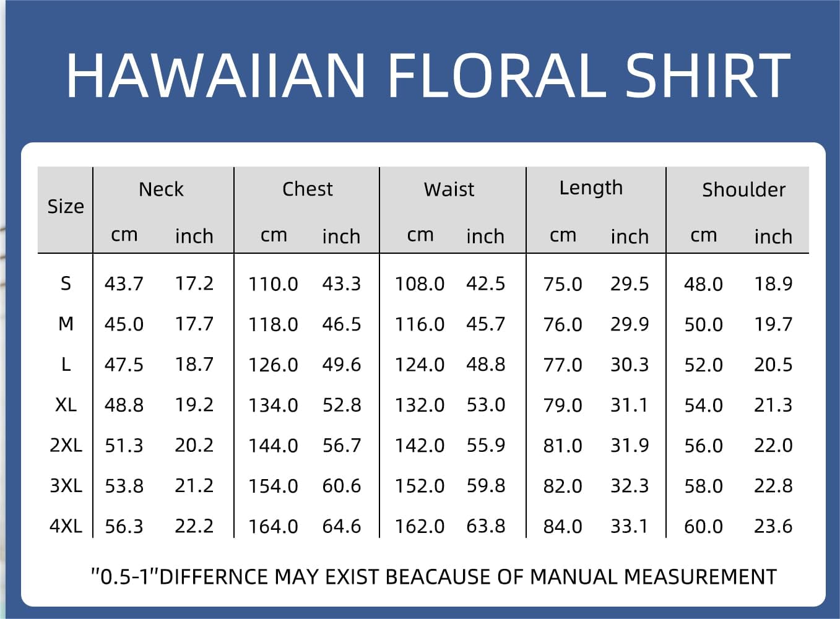
Task: Select the 4XL size row label
Action: click(66, 526)
